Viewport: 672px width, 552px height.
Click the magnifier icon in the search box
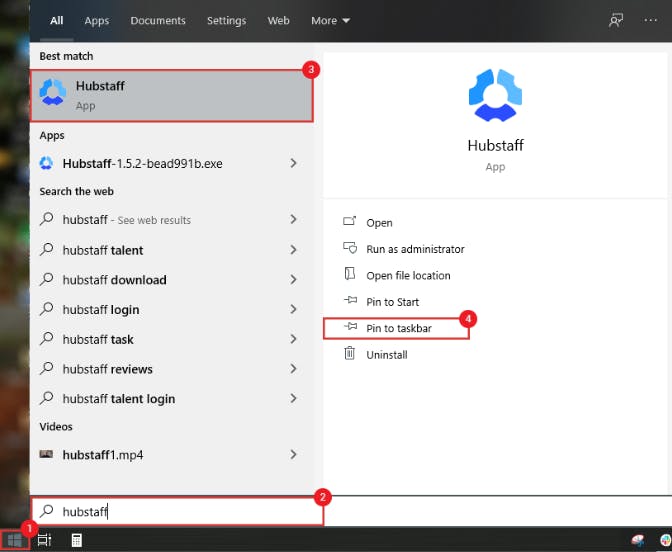(x=46, y=510)
